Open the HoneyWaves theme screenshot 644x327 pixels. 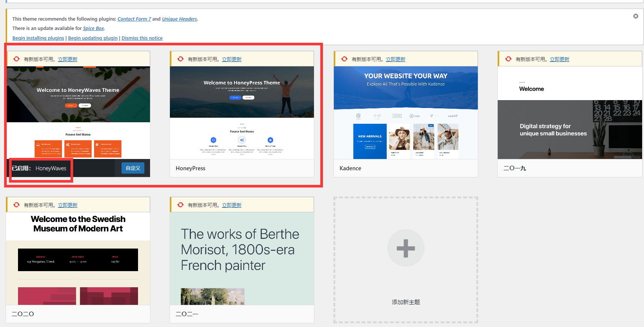pos(78,112)
